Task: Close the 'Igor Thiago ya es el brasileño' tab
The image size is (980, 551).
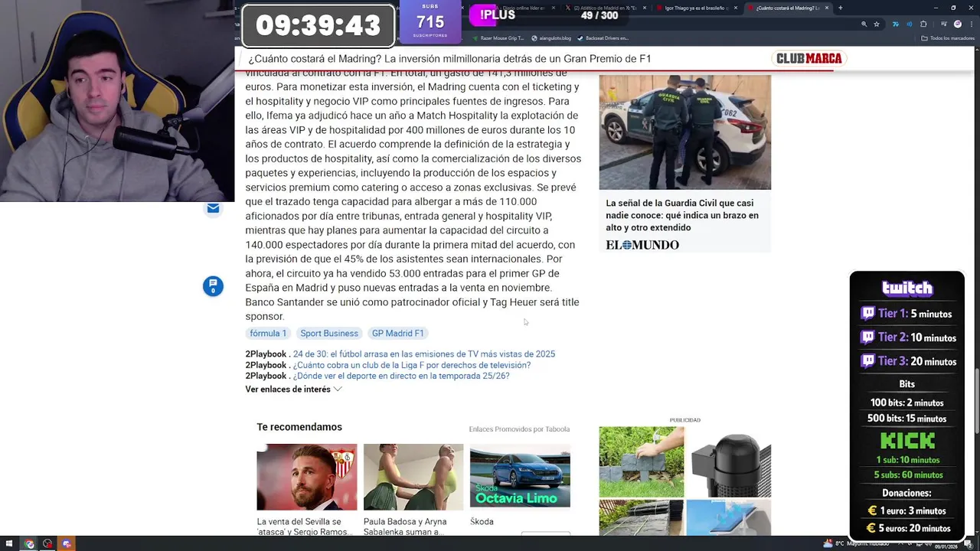Action: (x=736, y=8)
